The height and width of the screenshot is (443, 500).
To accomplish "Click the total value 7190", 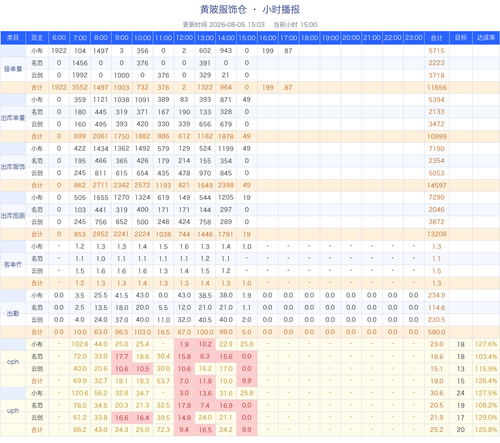I will pos(436,149).
